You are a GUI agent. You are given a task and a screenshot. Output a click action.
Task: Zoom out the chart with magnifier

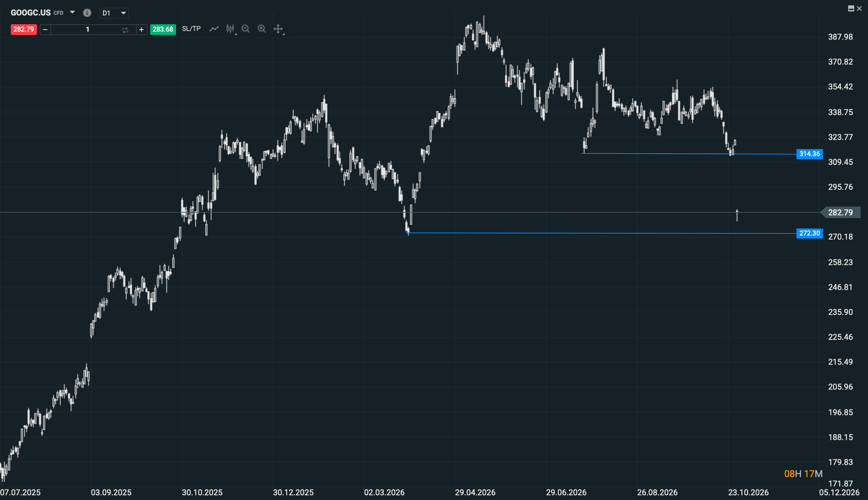tap(246, 29)
